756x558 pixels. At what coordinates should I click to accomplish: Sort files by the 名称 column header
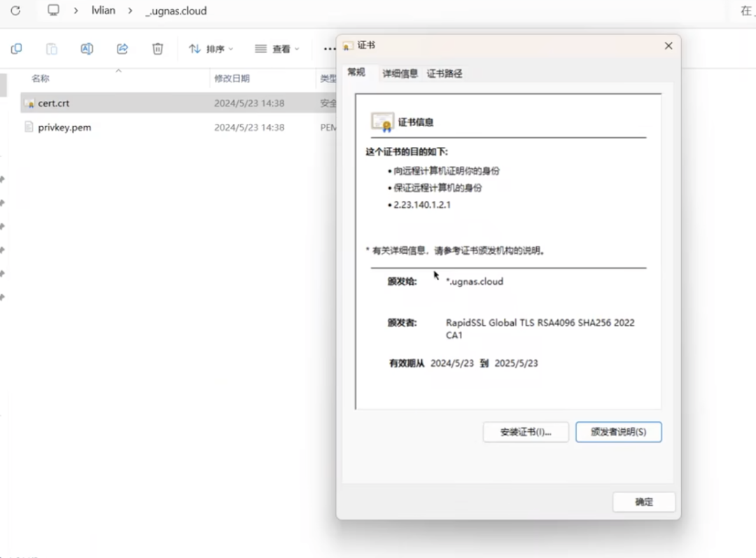click(x=41, y=78)
